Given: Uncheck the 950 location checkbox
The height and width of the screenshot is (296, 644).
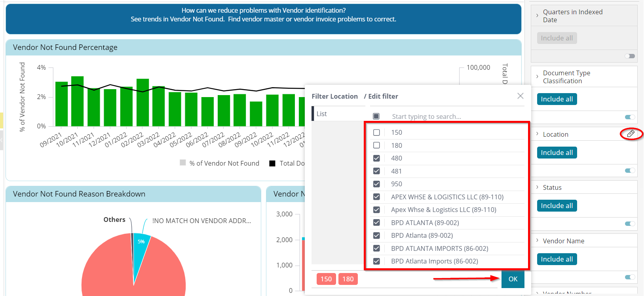Looking at the screenshot, I should click(376, 184).
